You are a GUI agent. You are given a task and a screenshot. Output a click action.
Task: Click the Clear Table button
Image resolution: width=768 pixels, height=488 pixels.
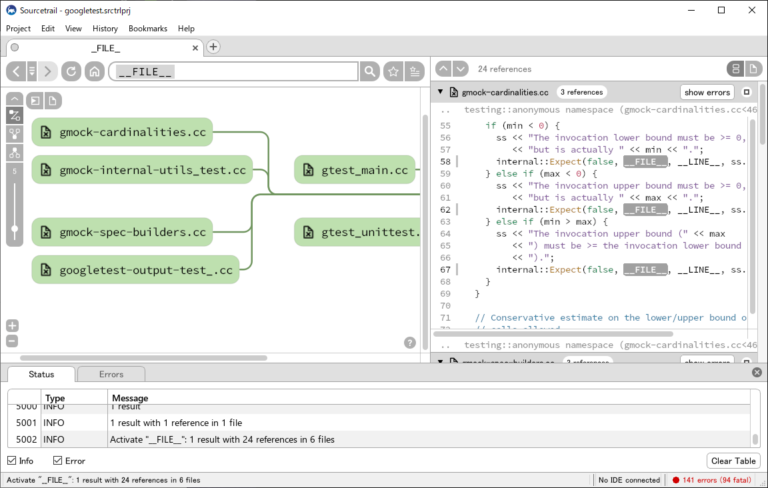coord(733,461)
